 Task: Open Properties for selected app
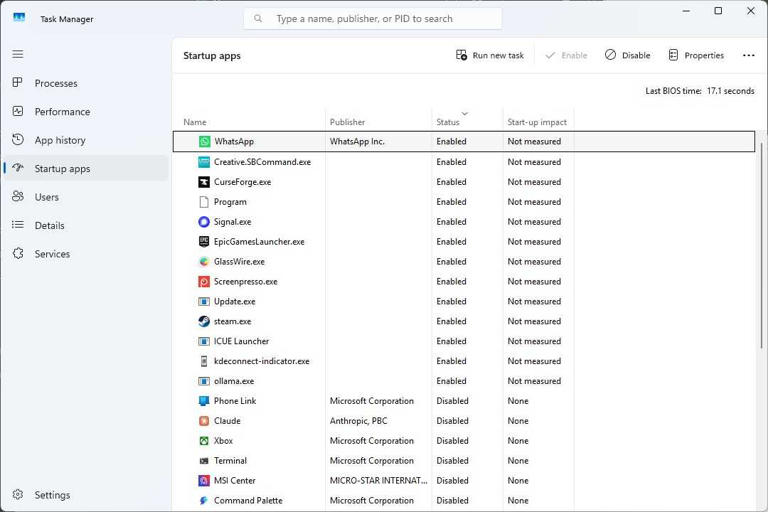coord(696,55)
